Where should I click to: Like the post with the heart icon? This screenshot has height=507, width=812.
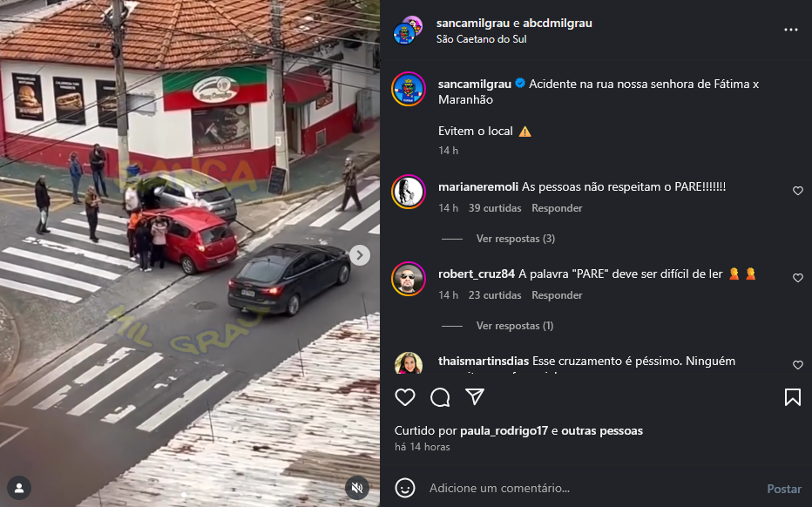coord(405,397)
